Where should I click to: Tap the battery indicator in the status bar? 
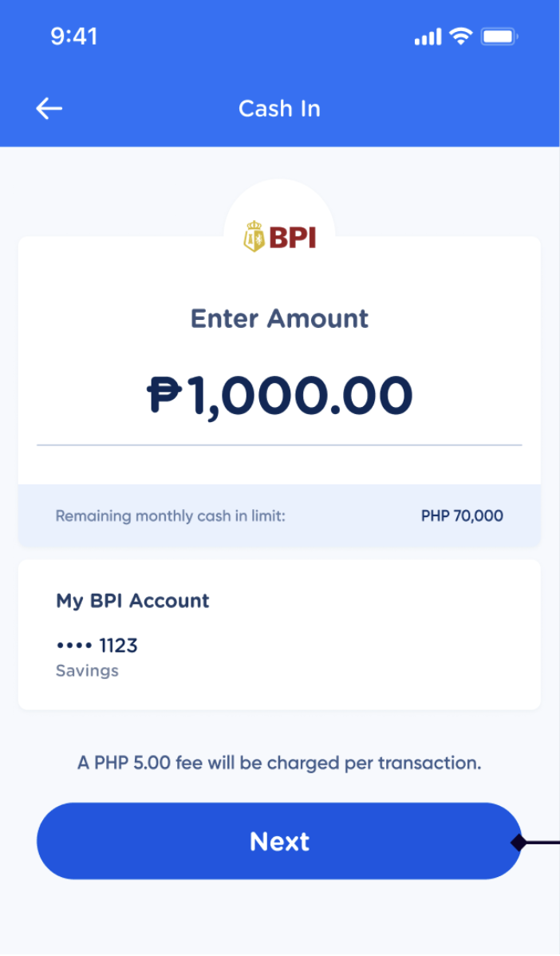click(499, 35)
